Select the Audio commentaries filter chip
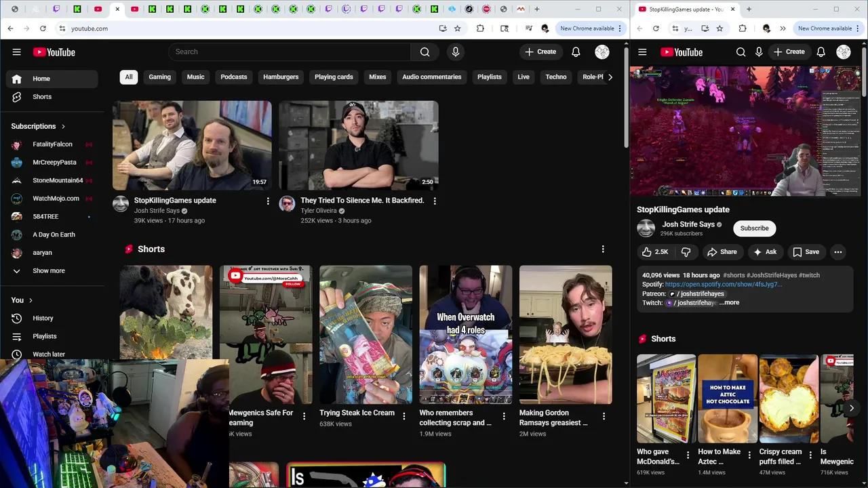 point(431,77)
